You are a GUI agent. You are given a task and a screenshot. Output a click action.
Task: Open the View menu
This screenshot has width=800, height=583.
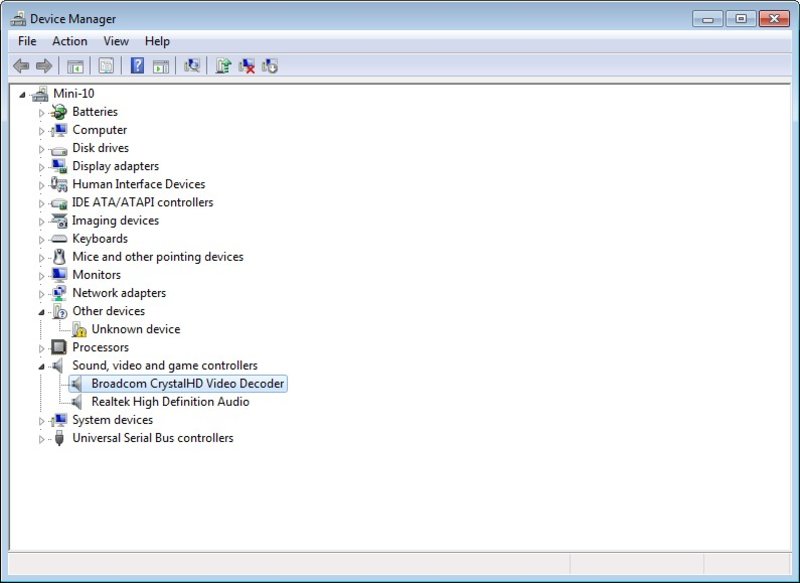coord(116,41)
